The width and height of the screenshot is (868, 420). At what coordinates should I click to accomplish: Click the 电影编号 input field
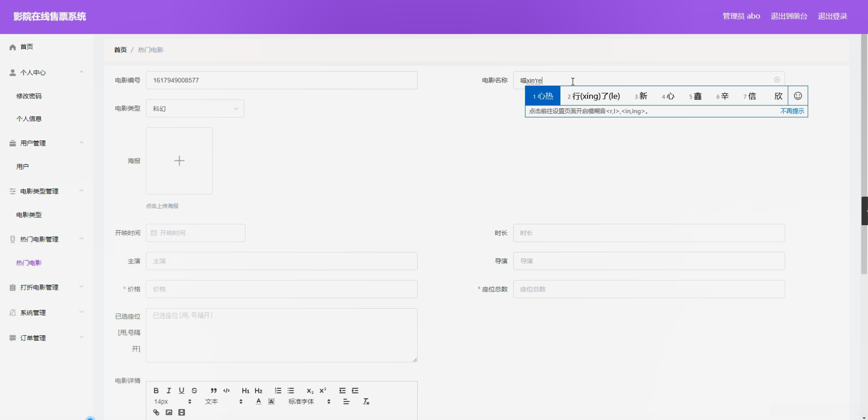(x=282, y=80)
